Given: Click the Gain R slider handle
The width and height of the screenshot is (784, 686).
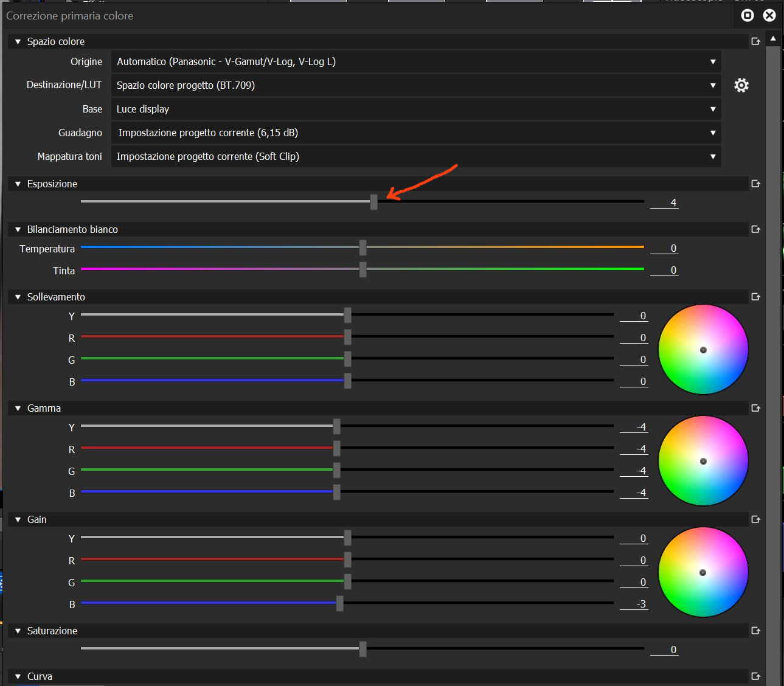Looking at the screenshot, I should coord(348,560).
